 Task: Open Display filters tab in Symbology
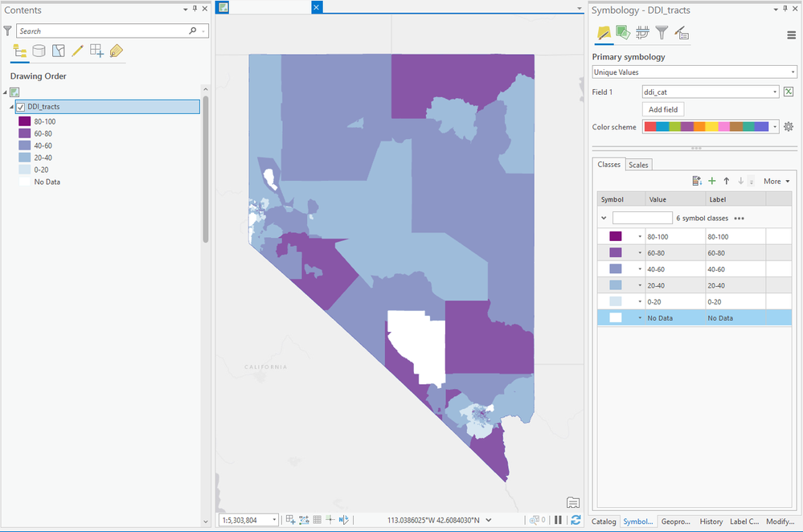pyautogui.click(x=662, y=33)
